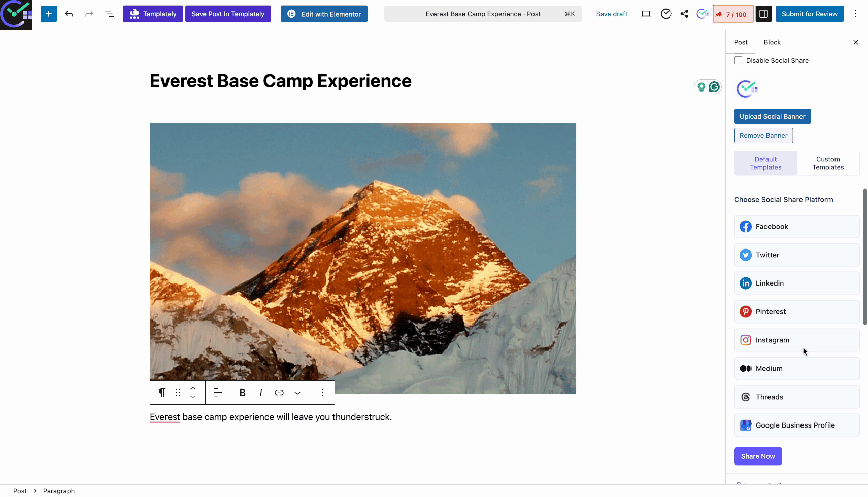Open the preview device icon
This screenshot has width=868, height=497.
(646, 14)
